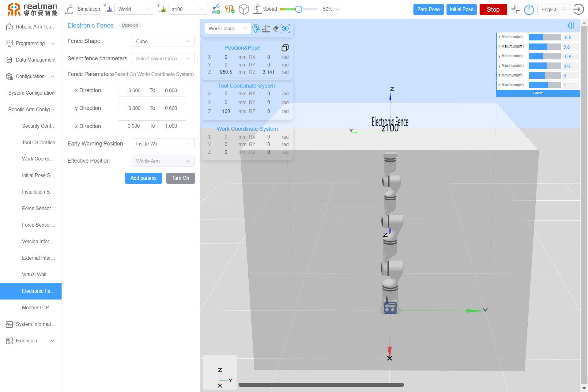Click the power button icon
Image resolution: width=588 pixels, height=392 pixels.
tap(529, 9)
